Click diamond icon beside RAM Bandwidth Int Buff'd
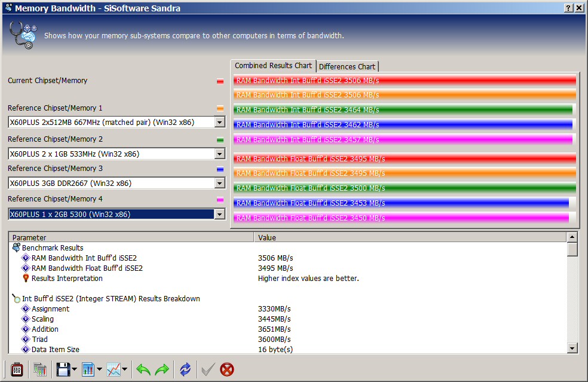 [x=26, y=258]
